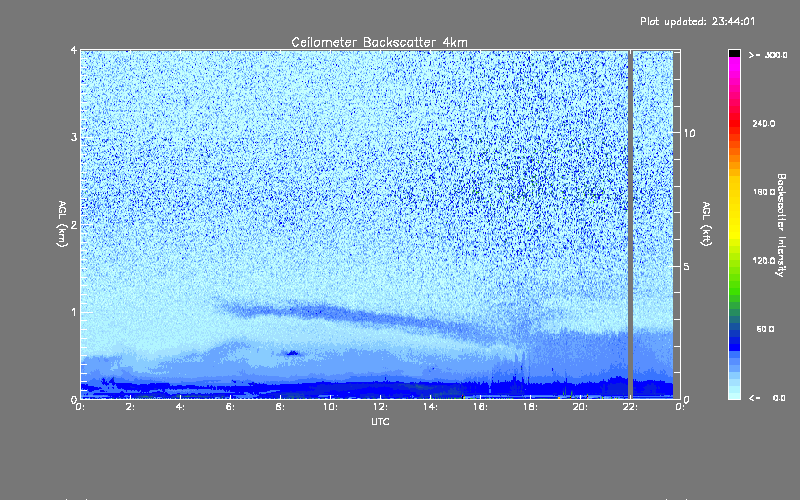Click the "22:" UTC tick label
This screenshot has width=800, height=500.
tap(630, 407)
